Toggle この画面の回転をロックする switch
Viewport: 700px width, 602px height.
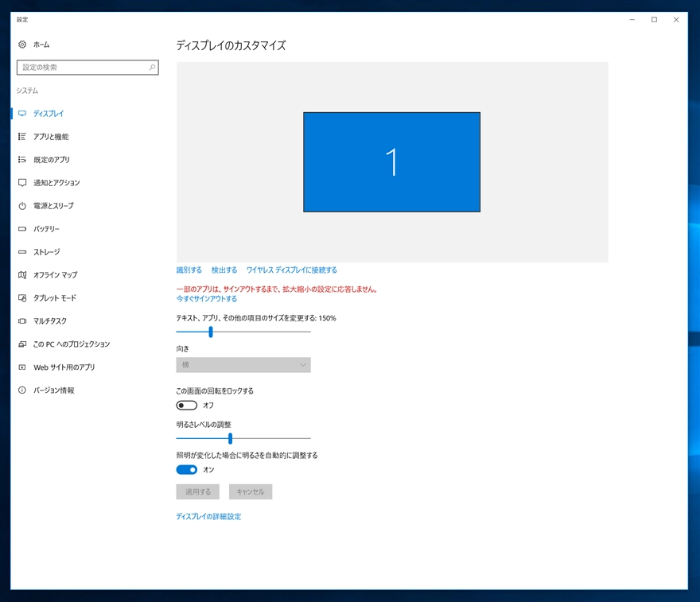[187, 406]
